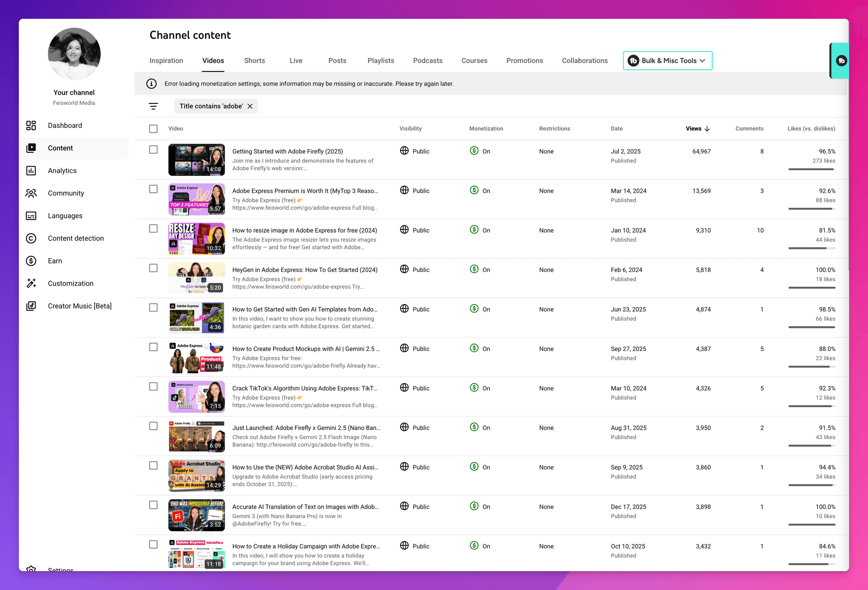Screen dimensions: 868x590
Task: Open the TubeBuddy side panel tab
Action: (840, 61)
